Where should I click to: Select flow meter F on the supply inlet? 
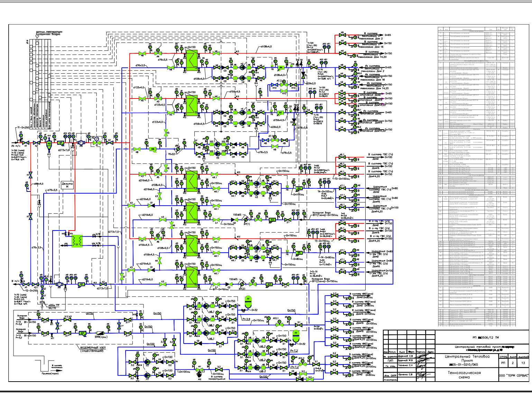coord(81,142)
